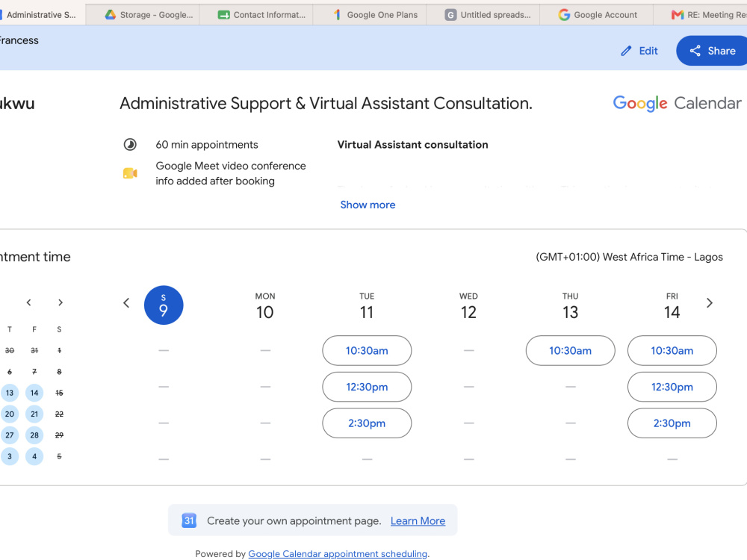This screenshot has height=560, width=747.
Task: Switch to Contact Information tab
Action: tap(255, 15)
